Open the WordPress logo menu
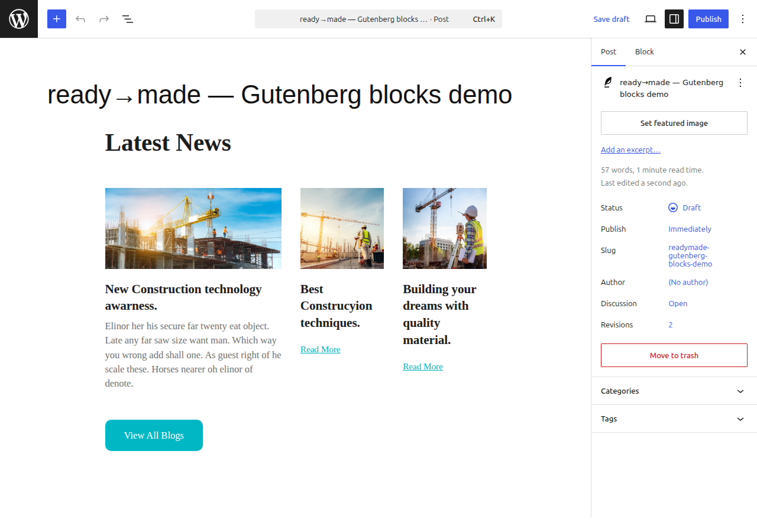Image resolution: width=757 pixels, height=532 pixels. click(19, 19)
